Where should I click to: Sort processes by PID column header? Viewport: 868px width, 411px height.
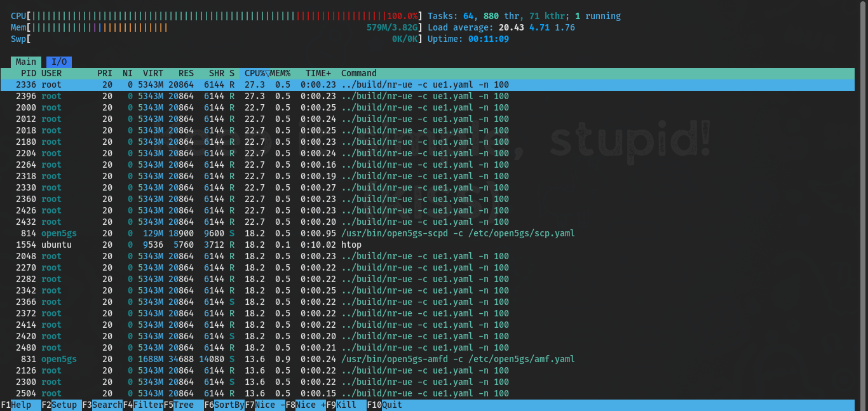coord(28,73)
